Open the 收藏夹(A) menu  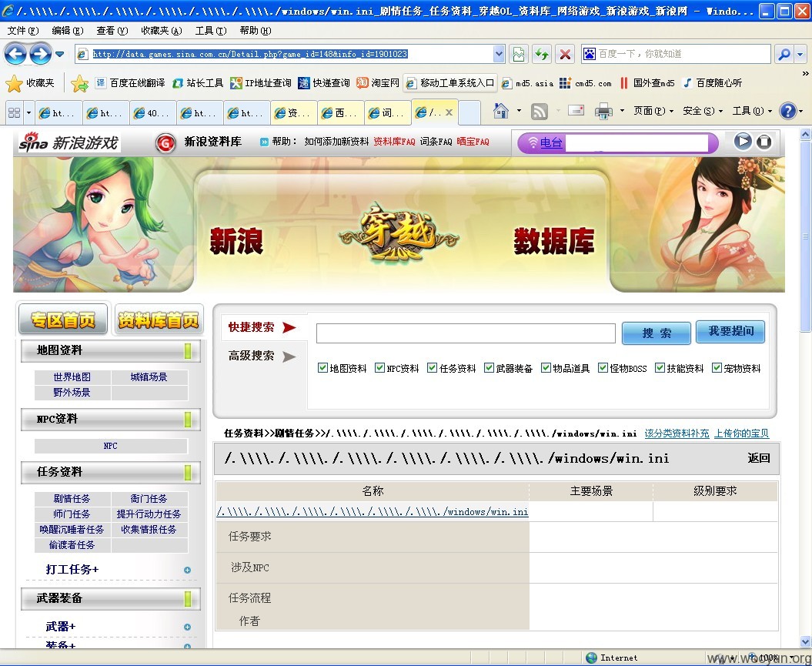tap(162, 31)
